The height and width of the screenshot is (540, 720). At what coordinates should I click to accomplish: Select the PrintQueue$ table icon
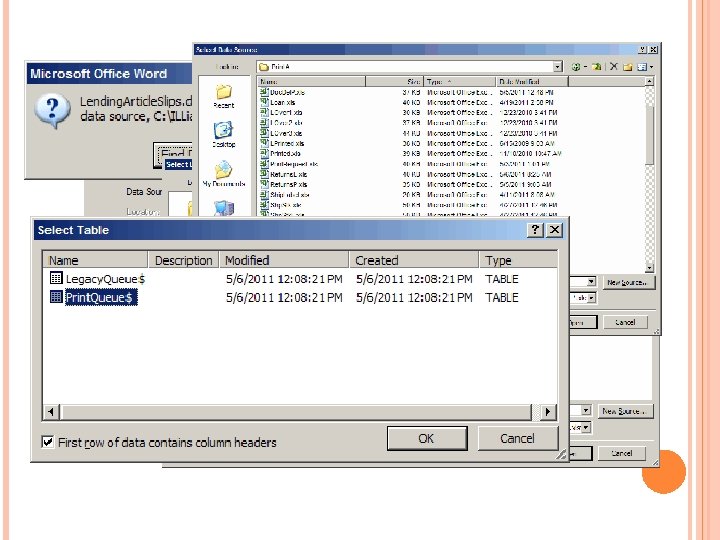coord(56,297)
